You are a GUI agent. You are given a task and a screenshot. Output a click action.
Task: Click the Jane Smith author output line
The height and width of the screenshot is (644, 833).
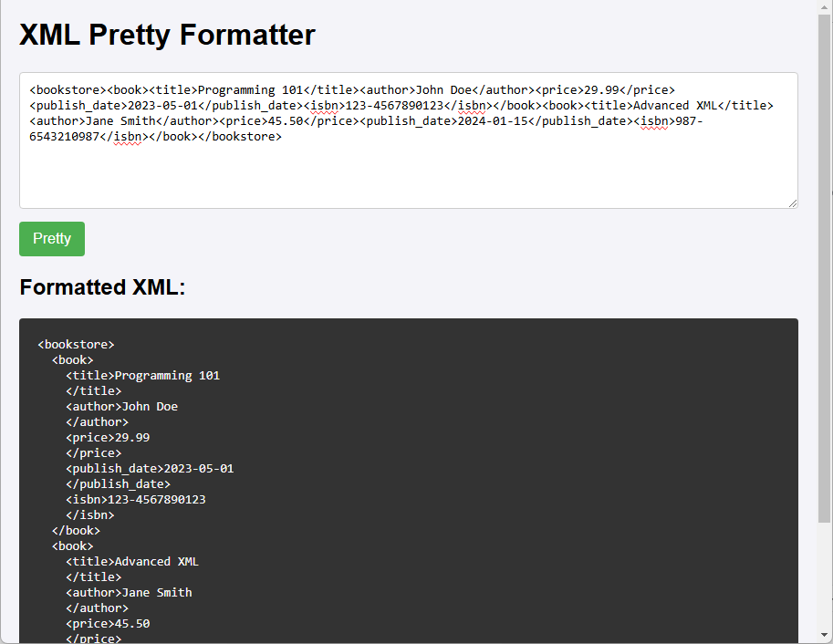pyautogui.click(x=129, y=592)
